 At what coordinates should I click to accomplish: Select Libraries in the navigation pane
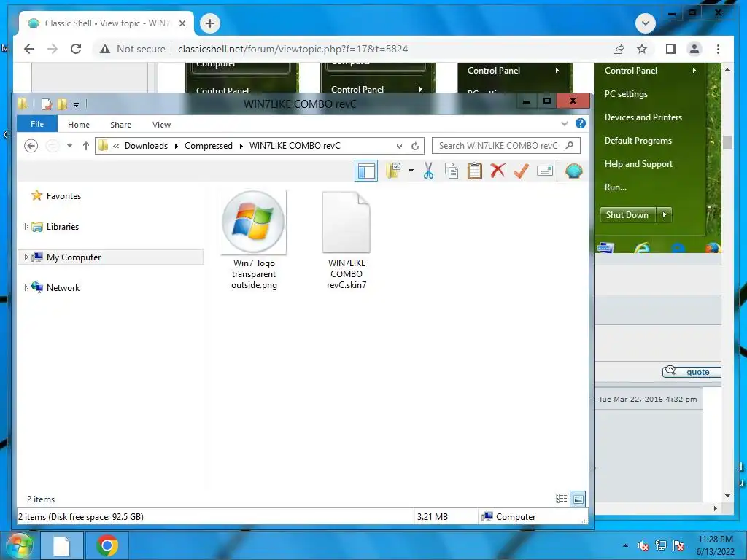[63, 227]
